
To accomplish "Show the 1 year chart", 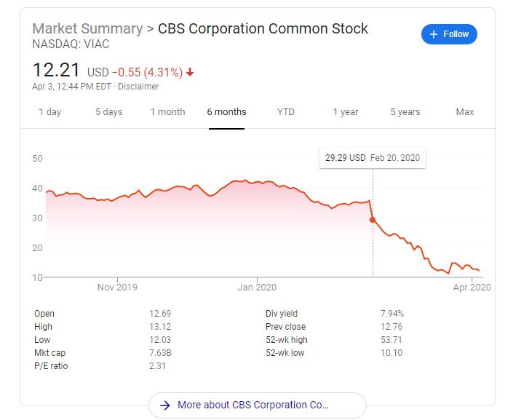I will pos(346,112).
